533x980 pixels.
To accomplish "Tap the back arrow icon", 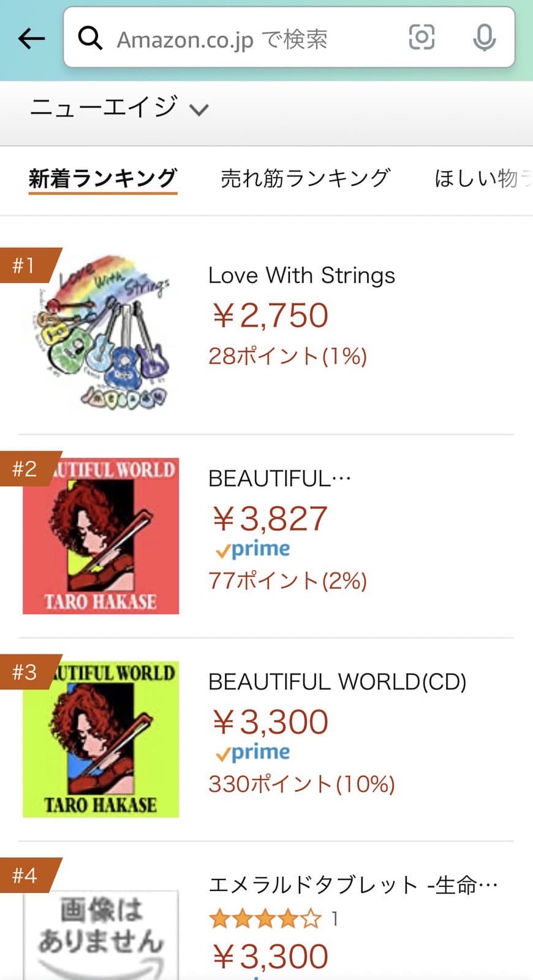I will point(32,39).
